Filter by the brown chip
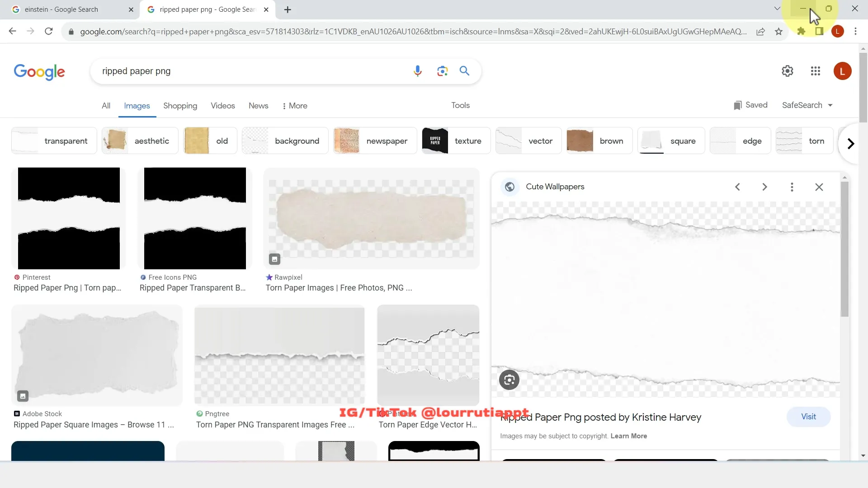The image size is (868, 488). [599, 141]
